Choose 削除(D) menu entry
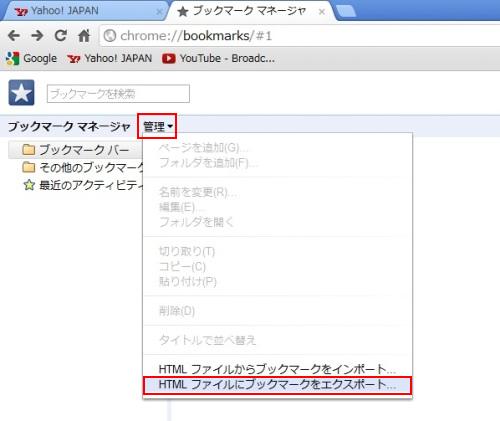The image size is (500, 421). coord(278,311)
